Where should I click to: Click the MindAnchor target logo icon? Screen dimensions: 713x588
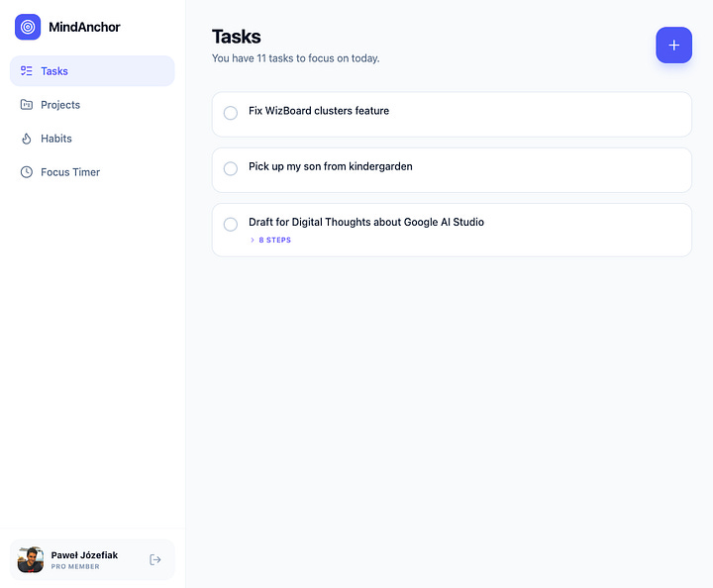28,27
